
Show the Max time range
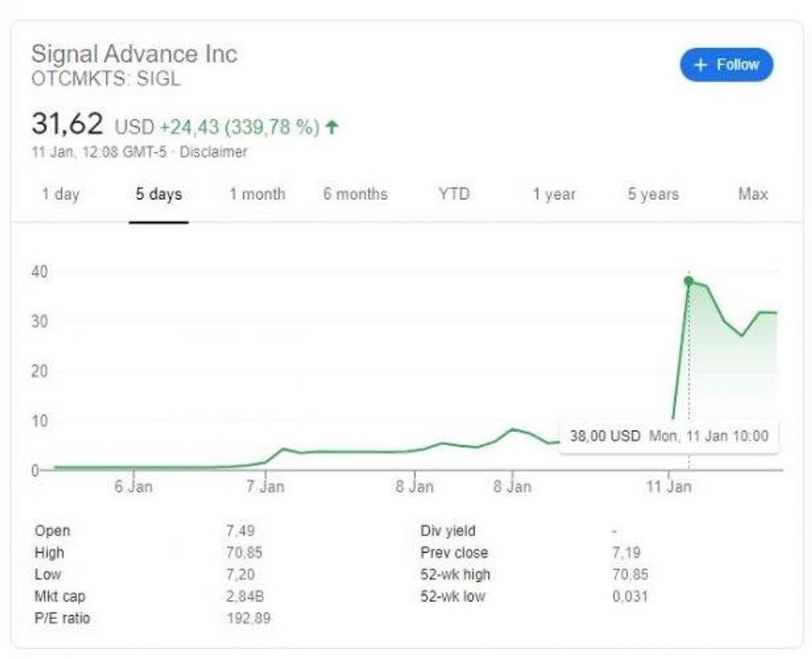pyautogui.click(x=752, y=194)
